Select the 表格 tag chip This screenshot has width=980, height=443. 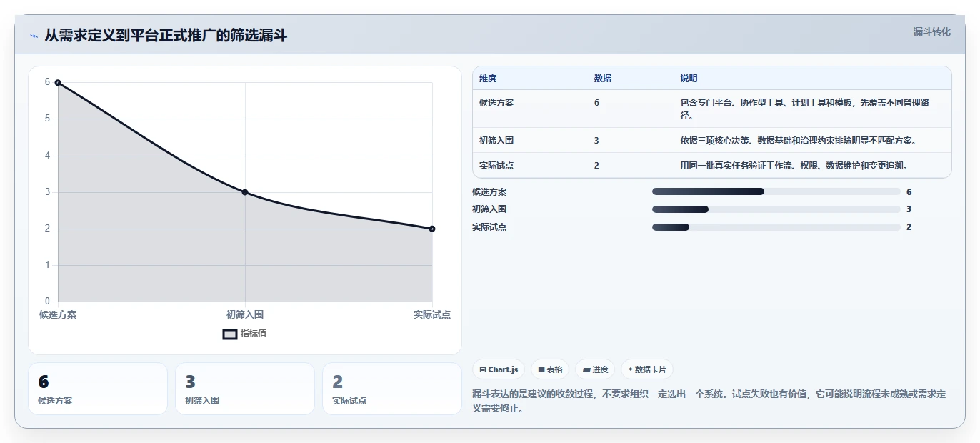[x=550, y=369]
